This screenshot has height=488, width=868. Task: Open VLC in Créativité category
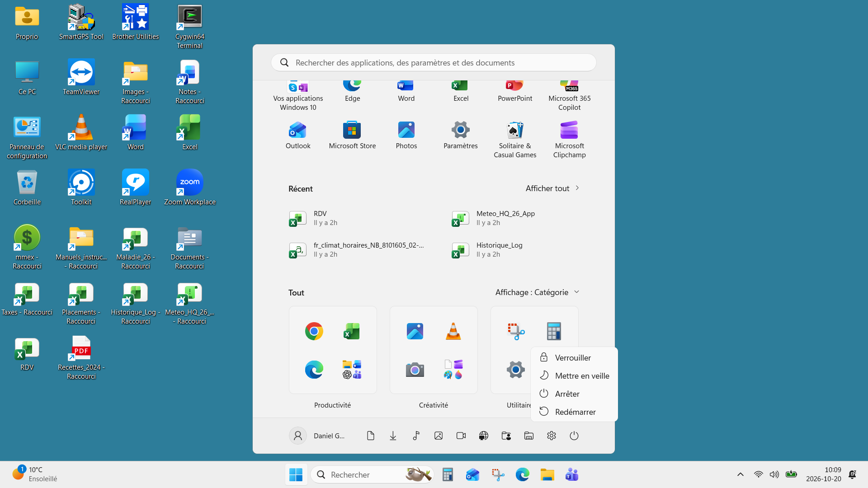pos(453,331)
